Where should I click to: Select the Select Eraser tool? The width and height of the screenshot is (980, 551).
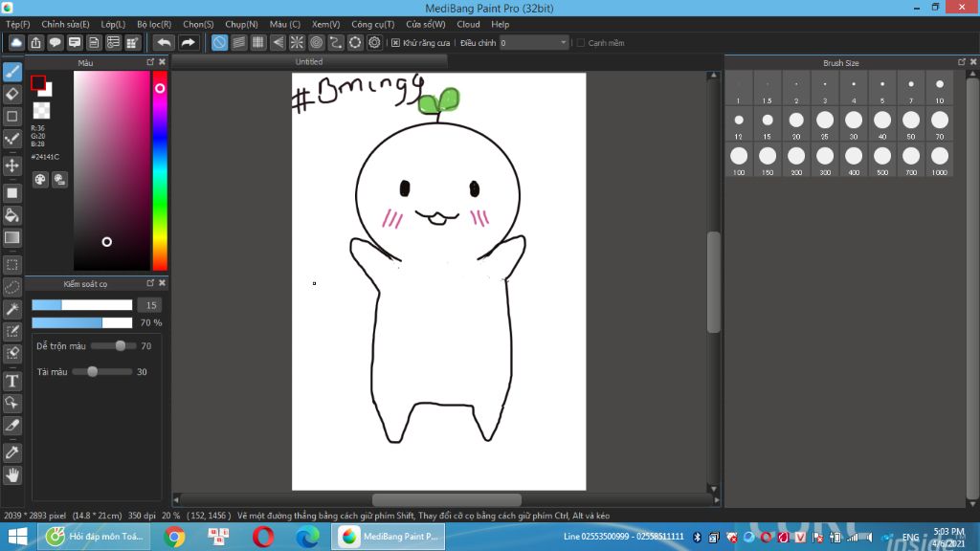[x=11, y=354]
